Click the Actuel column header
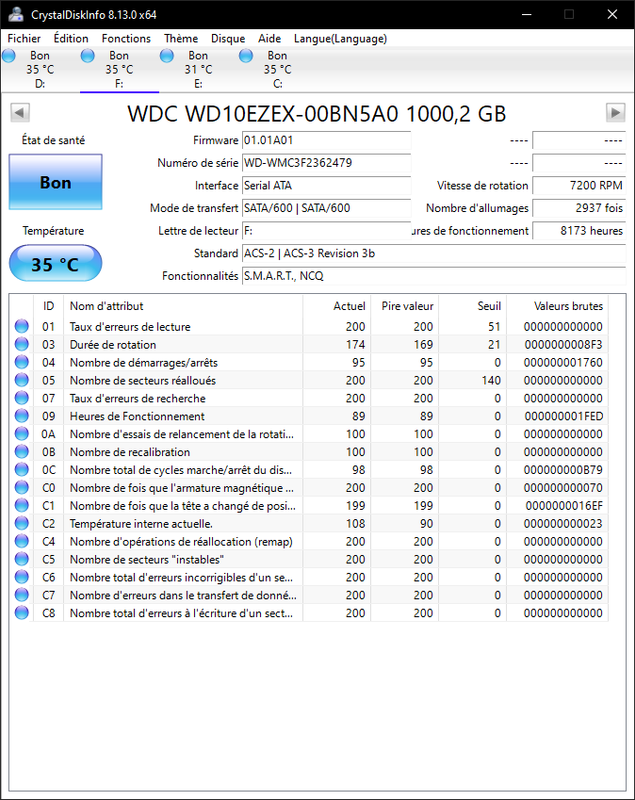 pos(337,306)
